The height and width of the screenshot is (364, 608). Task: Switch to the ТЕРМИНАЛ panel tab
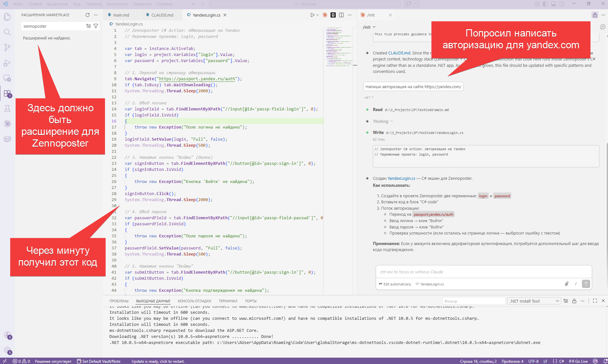coord(228,301)
